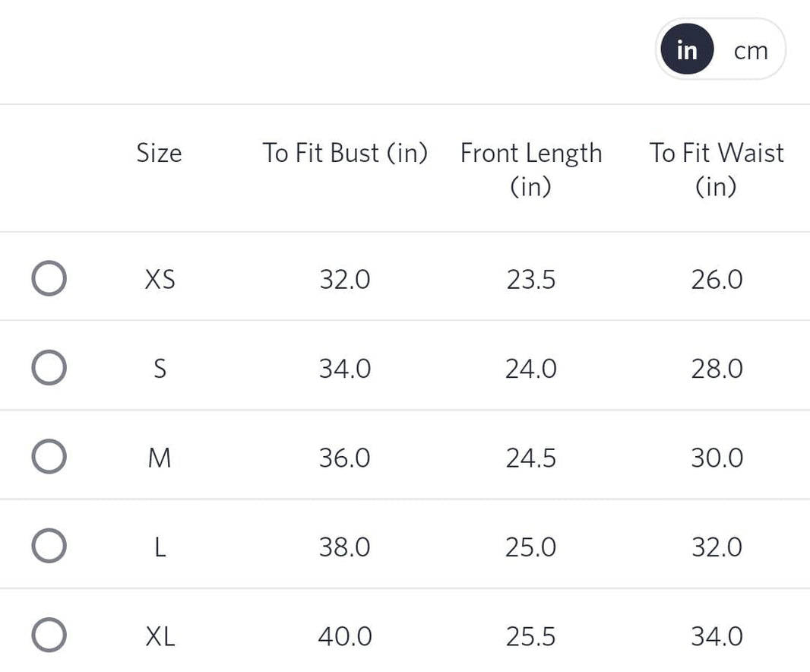Click bust value 34.0 in S row
The width and height of the screenshot is (810, 672).
345,369
